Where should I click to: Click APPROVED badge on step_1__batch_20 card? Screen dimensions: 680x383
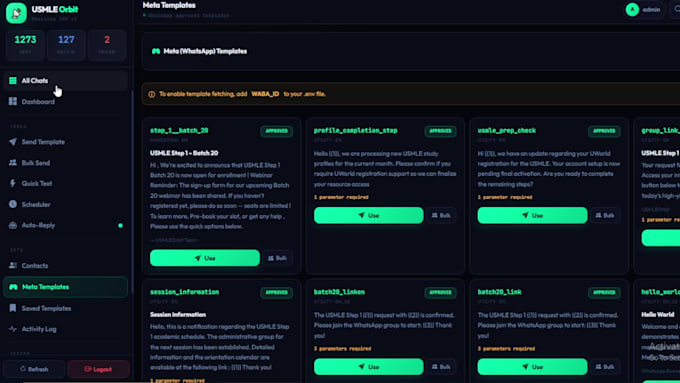tap(277, 131)
